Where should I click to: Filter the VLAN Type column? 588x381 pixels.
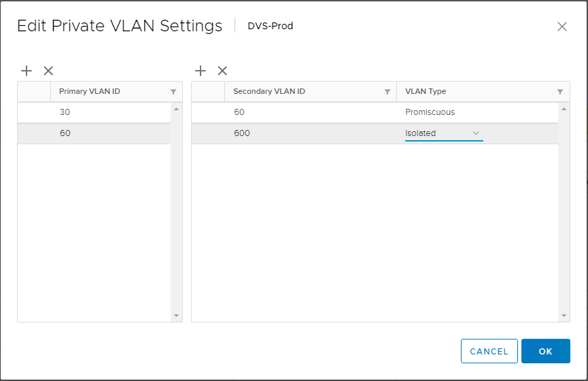point(559,92)
